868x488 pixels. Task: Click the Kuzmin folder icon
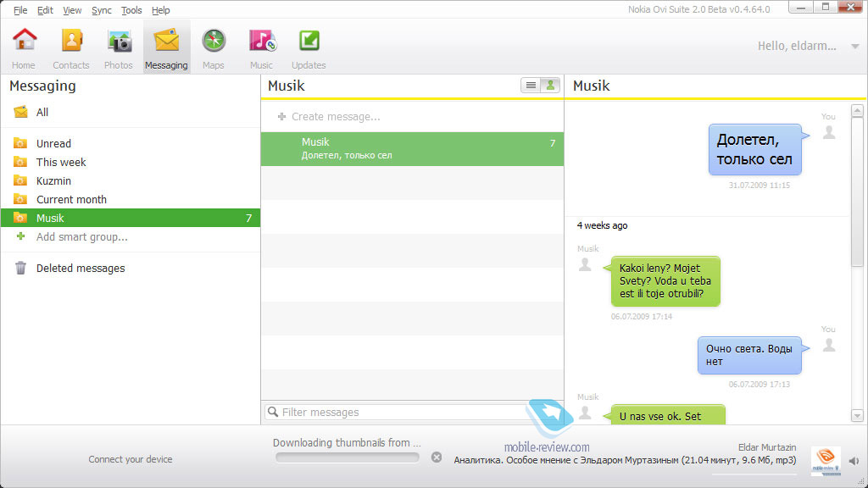[20, 181]
